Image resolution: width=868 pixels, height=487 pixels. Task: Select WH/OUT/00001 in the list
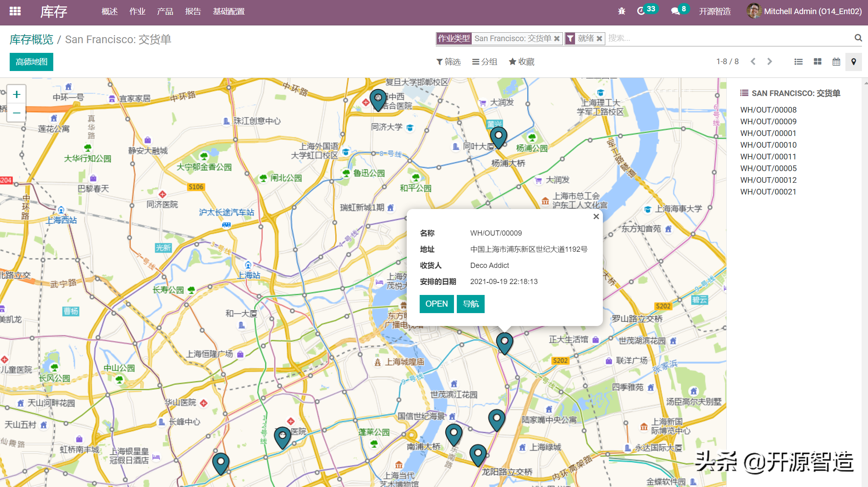click(768, 133)
